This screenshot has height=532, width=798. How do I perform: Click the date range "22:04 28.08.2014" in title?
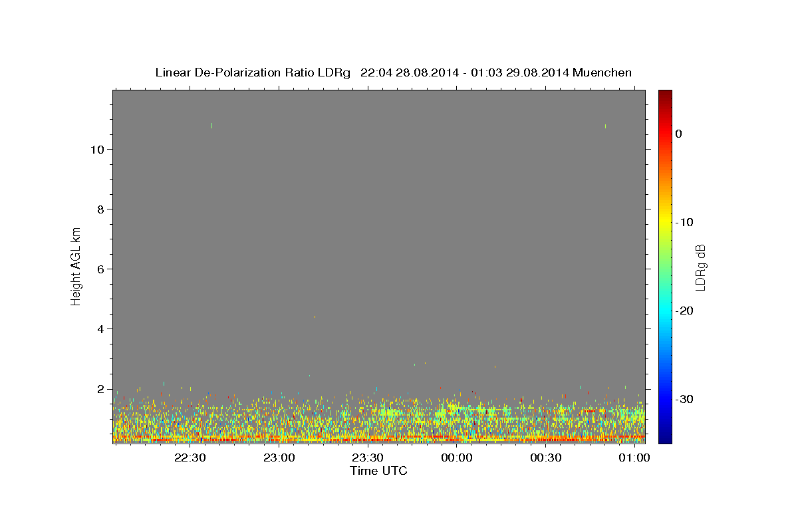409,72
